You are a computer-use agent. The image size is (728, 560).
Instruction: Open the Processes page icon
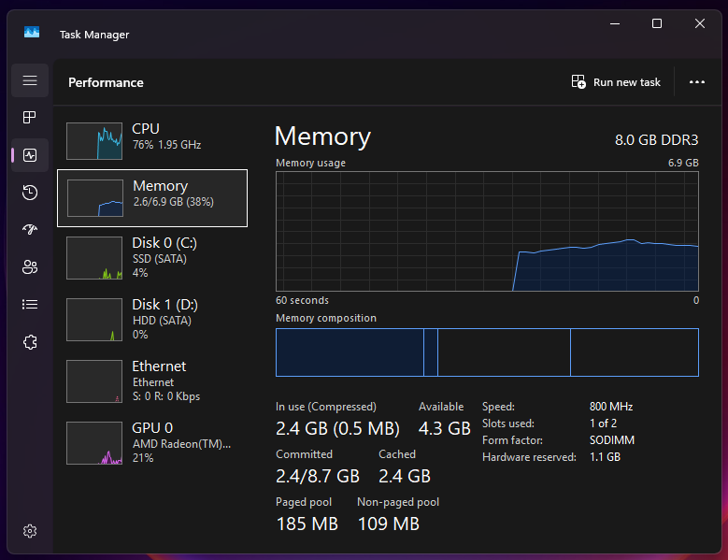point(30,118)
